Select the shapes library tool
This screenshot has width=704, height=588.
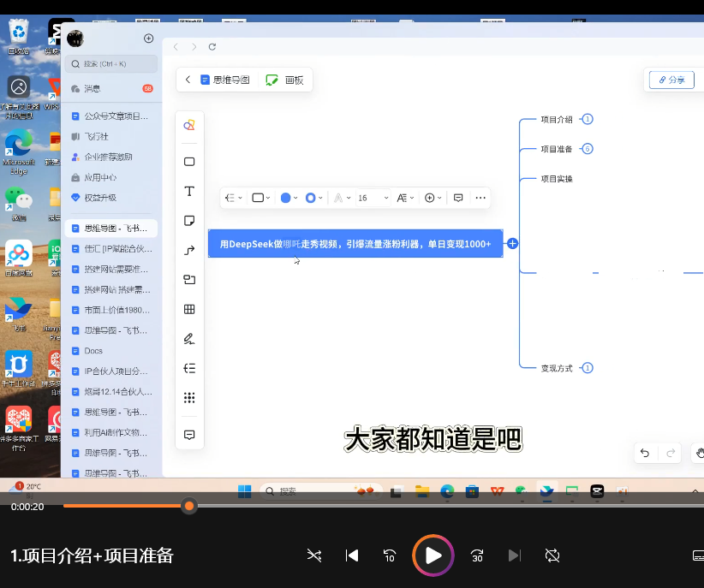pyautogui.click(x=189, y=125)
